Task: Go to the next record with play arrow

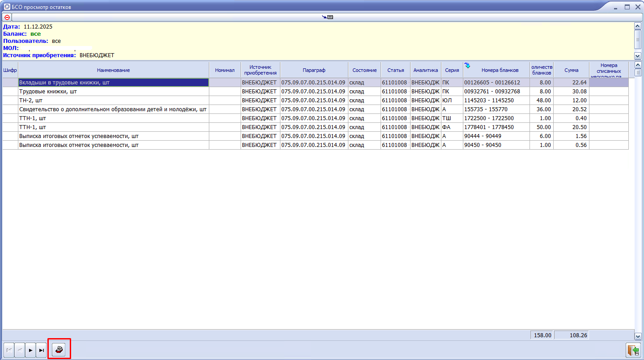Action: [x=30, y=350]
